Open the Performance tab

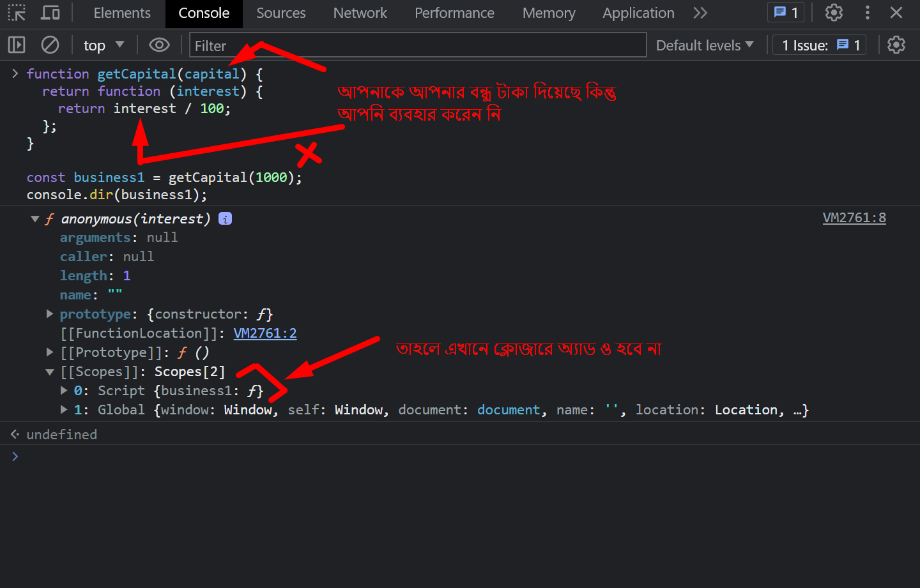454,13
